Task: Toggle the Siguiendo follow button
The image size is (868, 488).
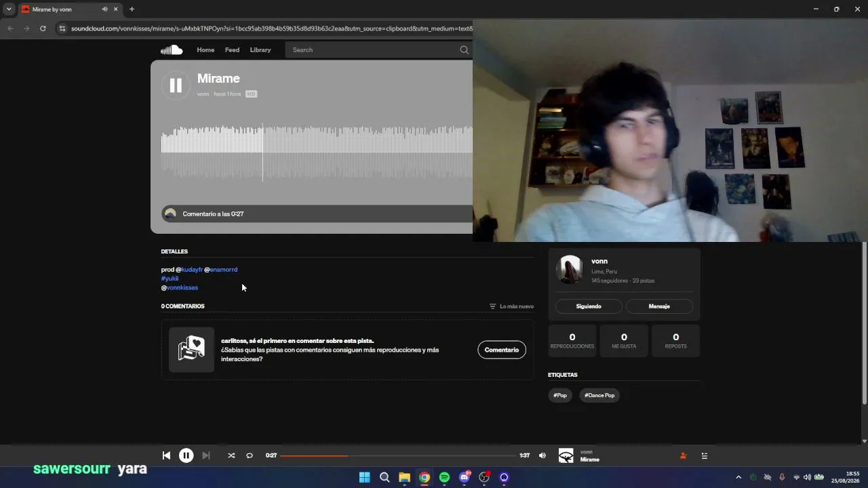Action: click(x=589, y=306)
